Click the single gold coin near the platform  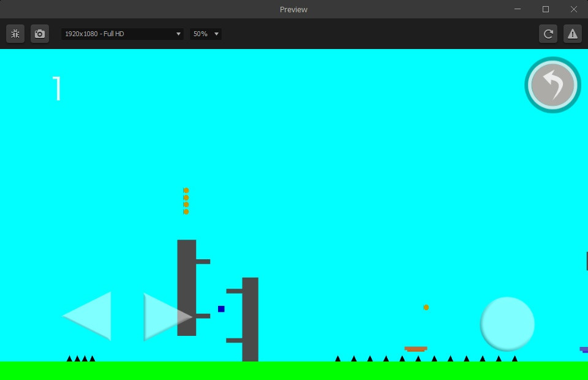[426, 307]
